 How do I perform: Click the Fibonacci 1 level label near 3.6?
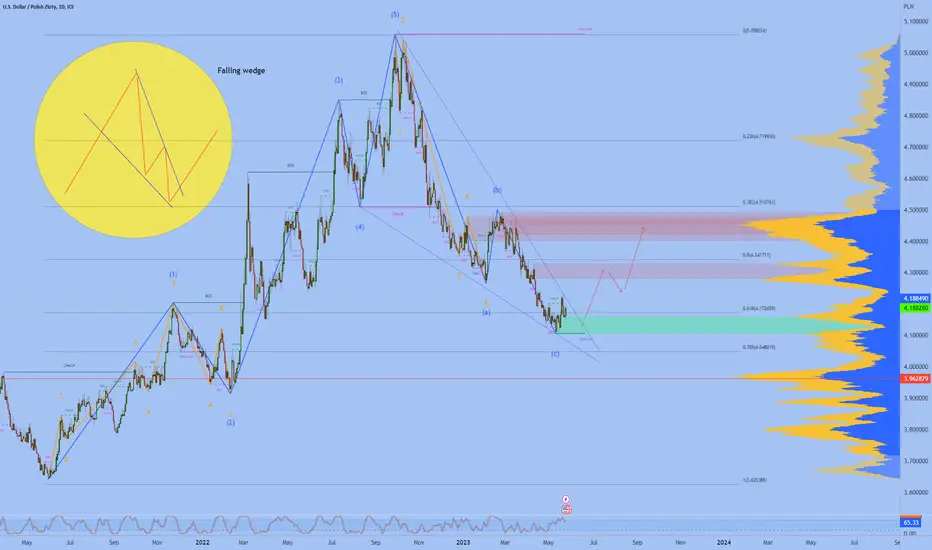(754, 480)
